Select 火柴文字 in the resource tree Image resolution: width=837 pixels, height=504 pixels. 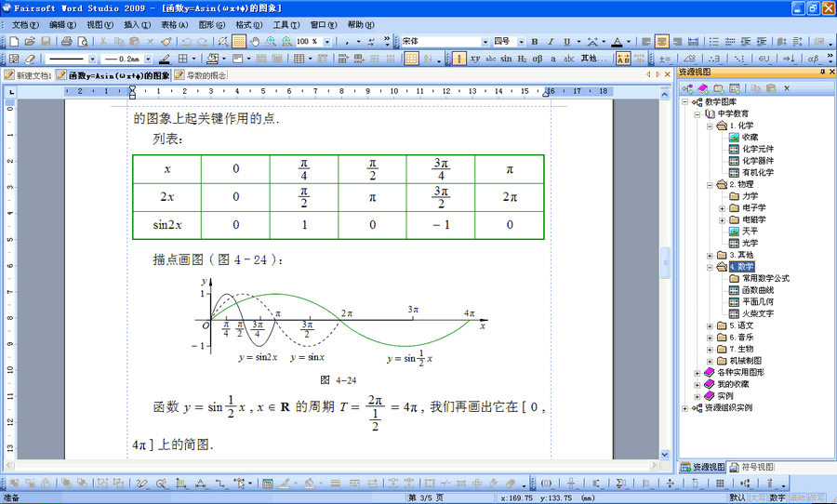(758, 313)
